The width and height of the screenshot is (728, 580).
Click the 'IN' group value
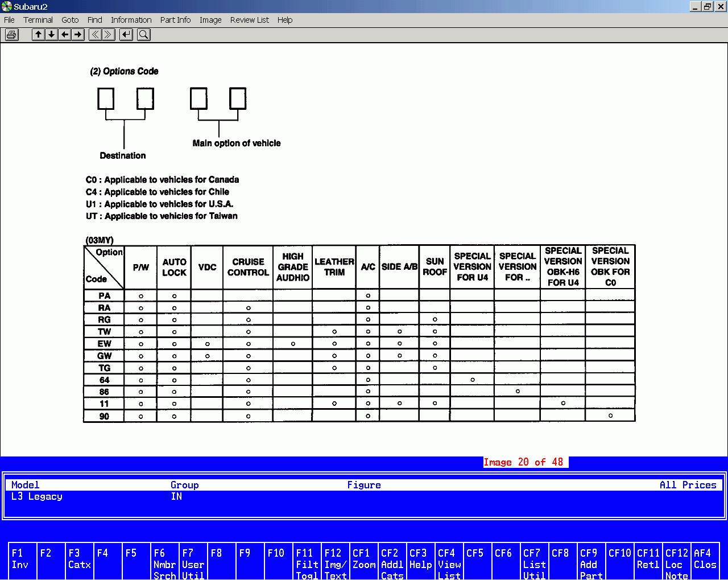click(x=176, y=496)
